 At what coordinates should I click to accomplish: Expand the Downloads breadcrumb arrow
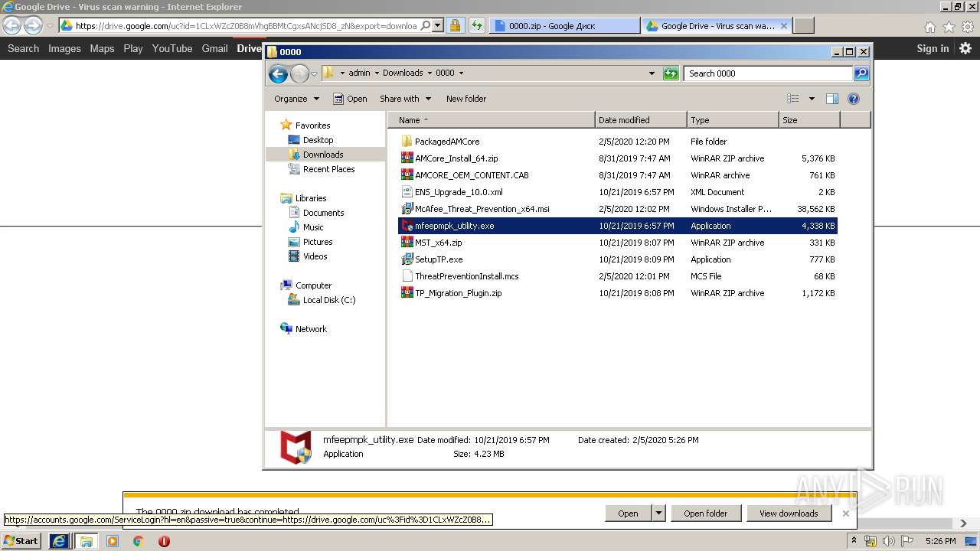pos(430,73)
